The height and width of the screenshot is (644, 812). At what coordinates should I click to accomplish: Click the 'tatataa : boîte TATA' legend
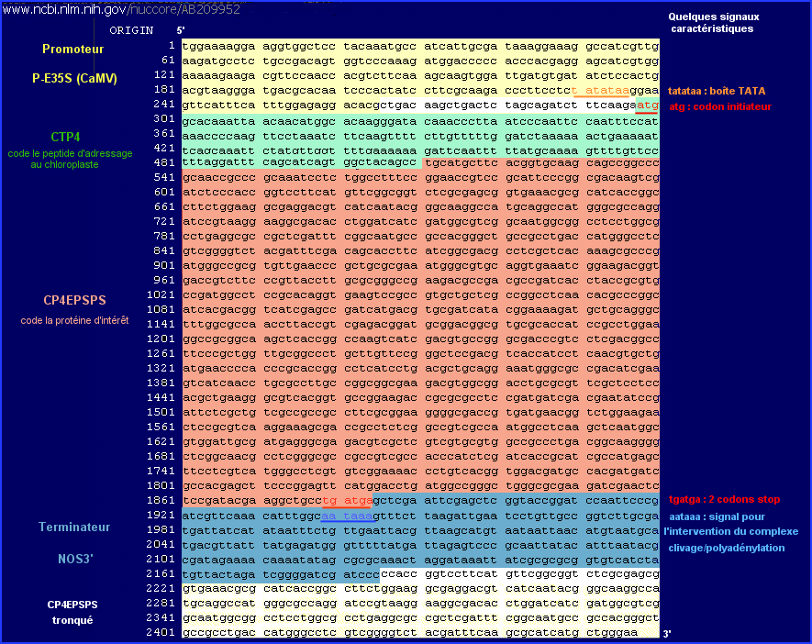717,91
